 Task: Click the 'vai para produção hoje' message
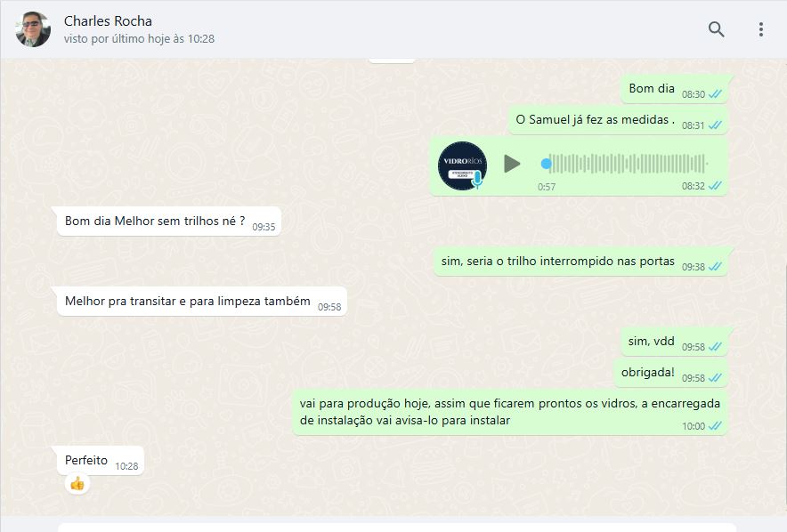pyautogui.click(x=510, y=412)
